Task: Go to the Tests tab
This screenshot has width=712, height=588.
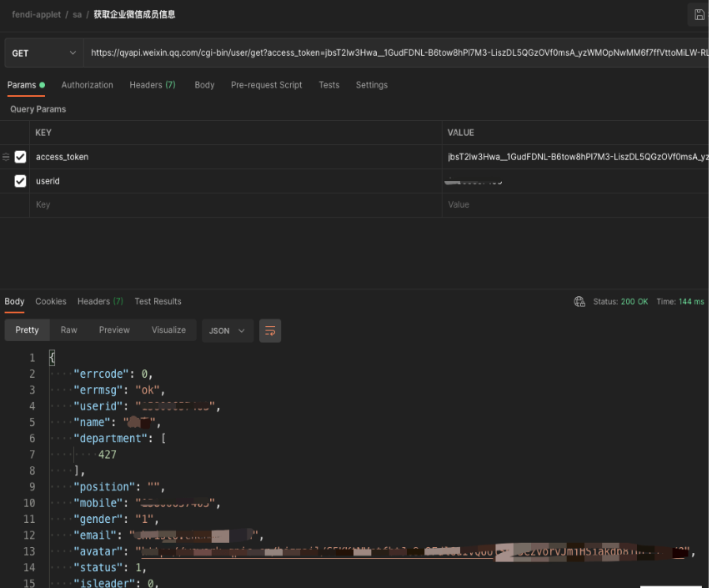Action: coord(329,85)
